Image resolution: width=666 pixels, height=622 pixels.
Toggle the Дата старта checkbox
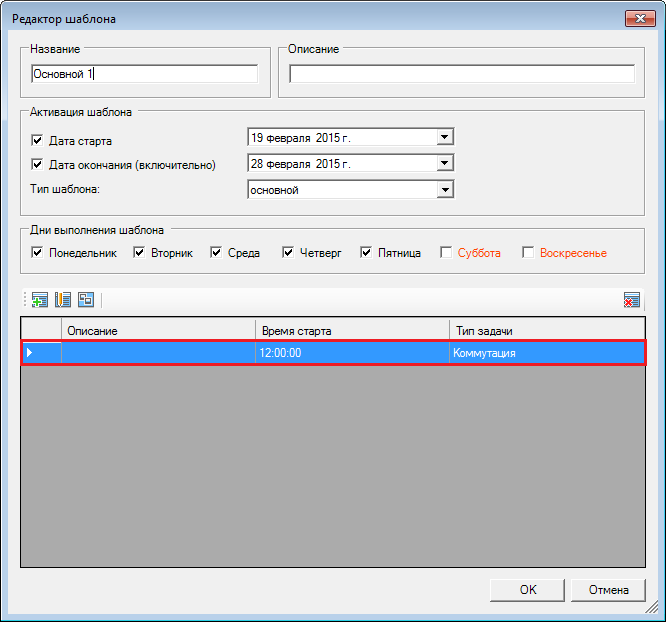click(x=37, y=140)
